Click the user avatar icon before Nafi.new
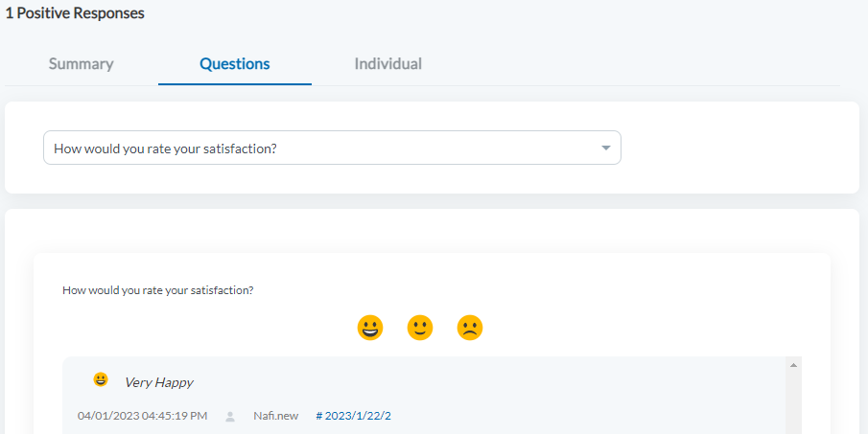 (x=230, y=416)
